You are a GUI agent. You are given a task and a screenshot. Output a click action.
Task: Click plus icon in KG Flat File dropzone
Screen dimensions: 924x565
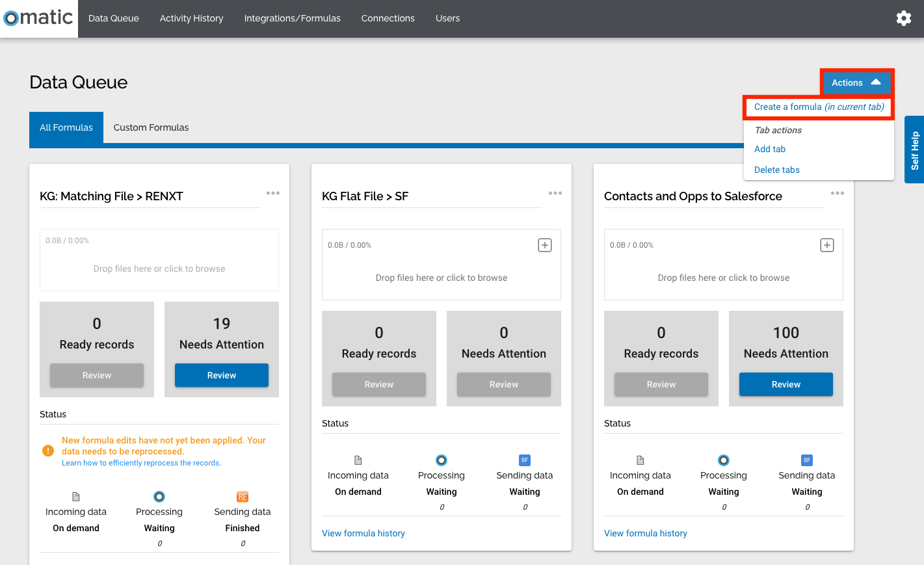click(x=545, y=245)
